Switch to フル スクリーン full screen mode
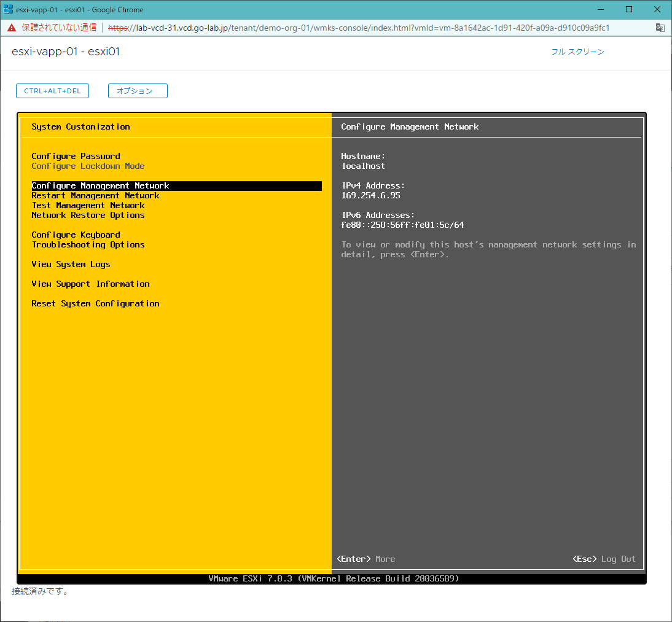 click(577, 52)
